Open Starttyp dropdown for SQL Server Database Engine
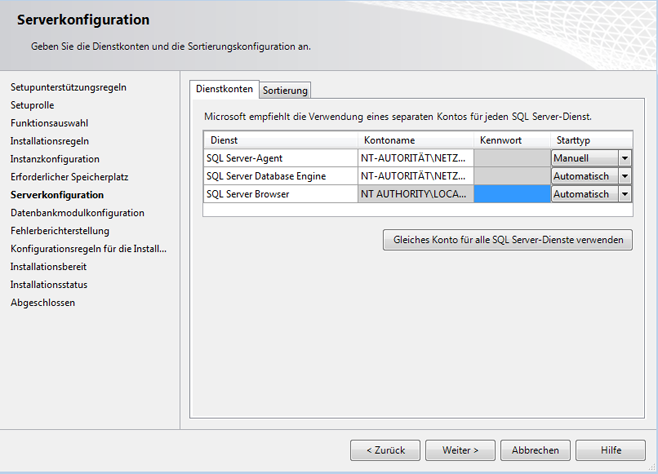 click(624, 176)
